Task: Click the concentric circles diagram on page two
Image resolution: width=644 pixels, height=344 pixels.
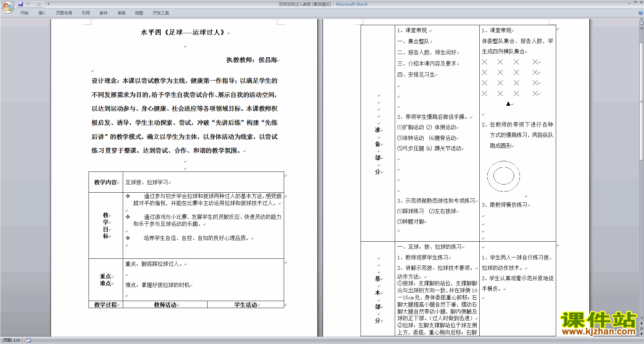Action: (x=503, y=176)
